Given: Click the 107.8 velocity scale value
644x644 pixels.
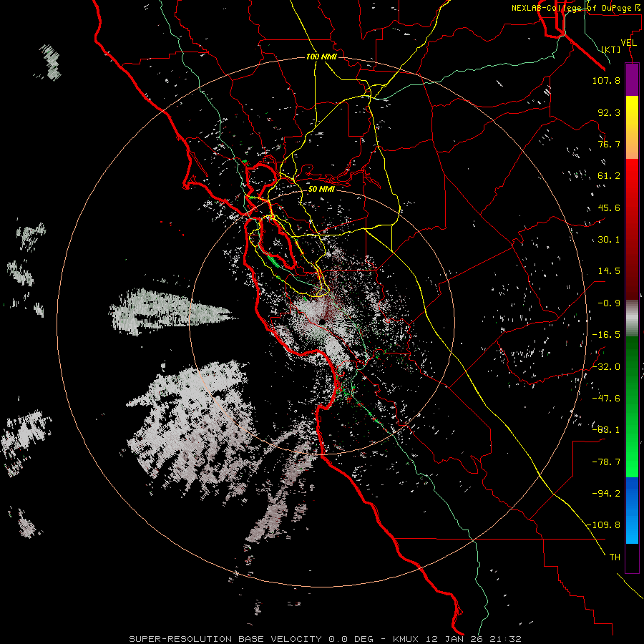Looking at the screenshot, I should coord(606,80).
